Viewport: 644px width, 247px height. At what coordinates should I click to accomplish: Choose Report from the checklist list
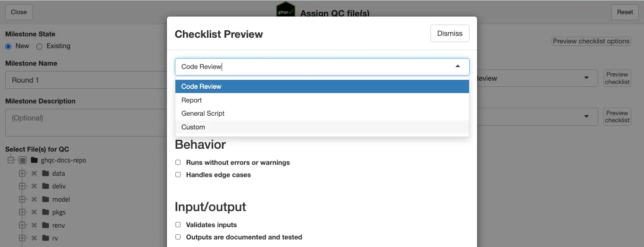[191, 100]
